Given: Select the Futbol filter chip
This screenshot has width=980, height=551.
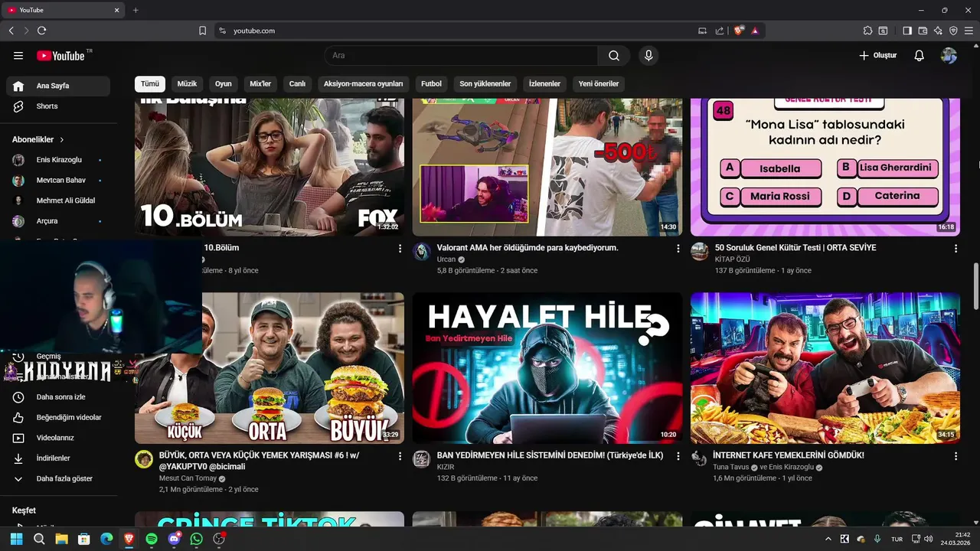Looking at the screenshot, I should pos(431,83).
